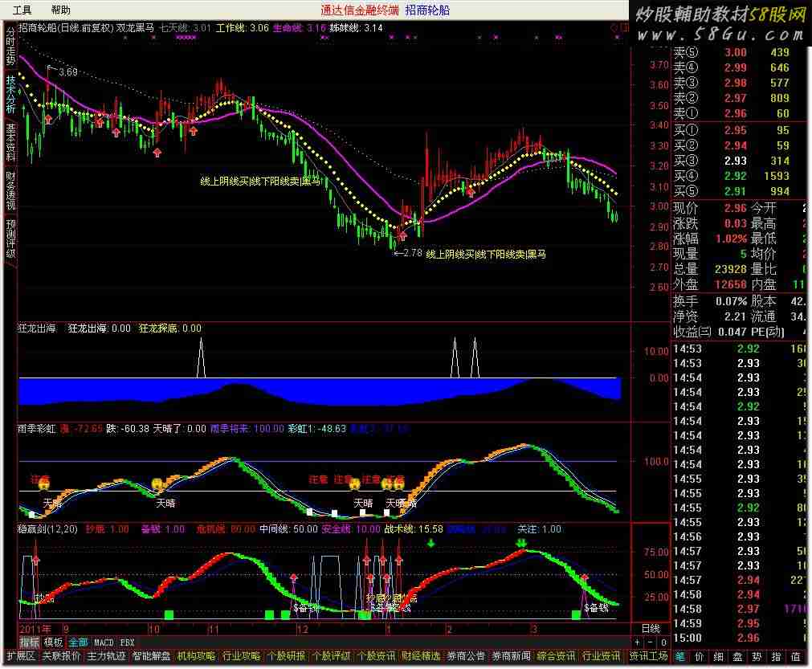812x669 pixels.
Task: Click the 2011年 date axis label
Action: click(x=35, y=629)
